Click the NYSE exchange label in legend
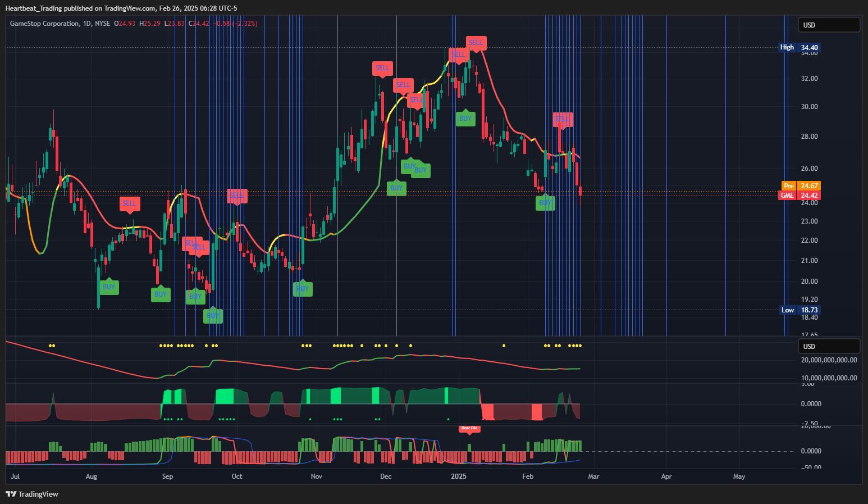 coord(102,24)
